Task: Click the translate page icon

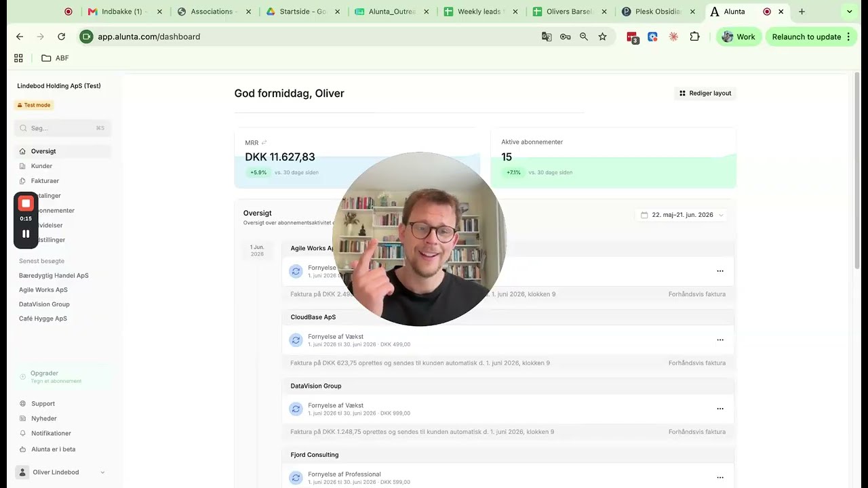Action: click(547, 37)
